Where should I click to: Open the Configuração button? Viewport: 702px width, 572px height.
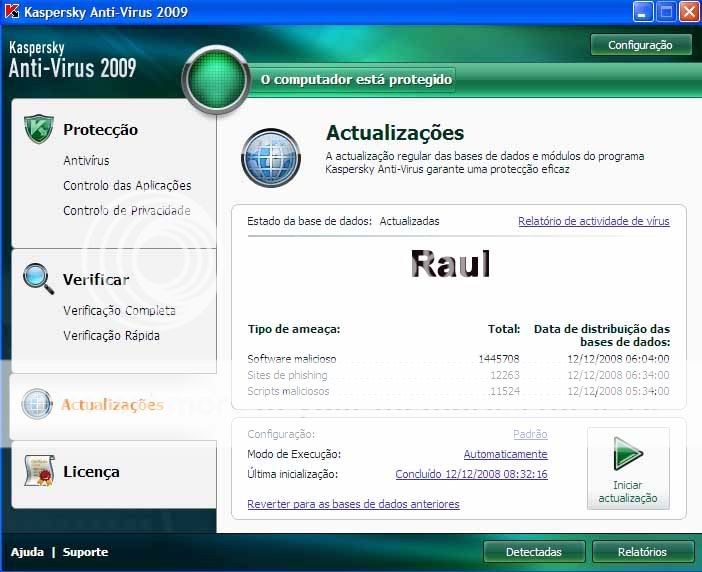[x=641, y=45]
